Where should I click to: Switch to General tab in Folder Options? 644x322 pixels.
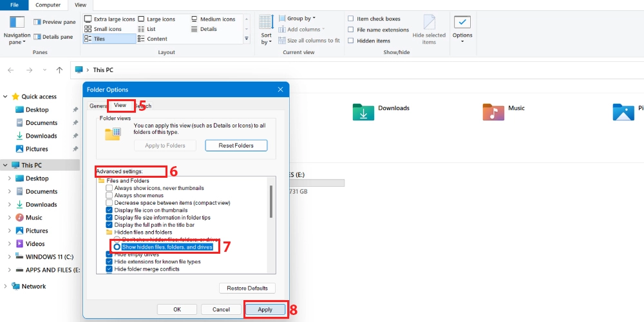coord(98,106)
